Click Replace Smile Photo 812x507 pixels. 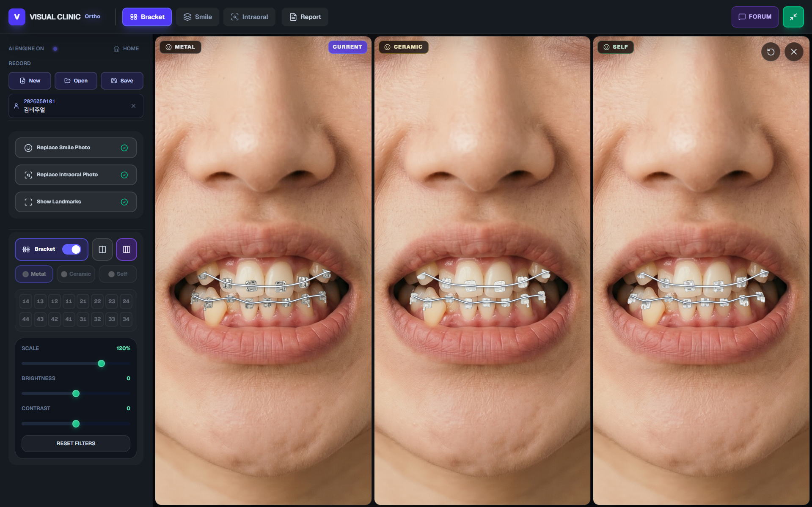[76, 148]
